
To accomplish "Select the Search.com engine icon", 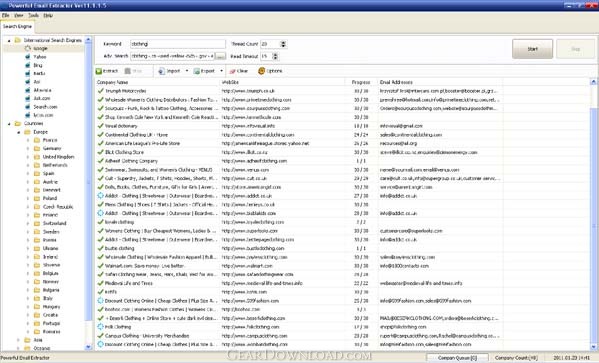I will (x=28, y=107).
